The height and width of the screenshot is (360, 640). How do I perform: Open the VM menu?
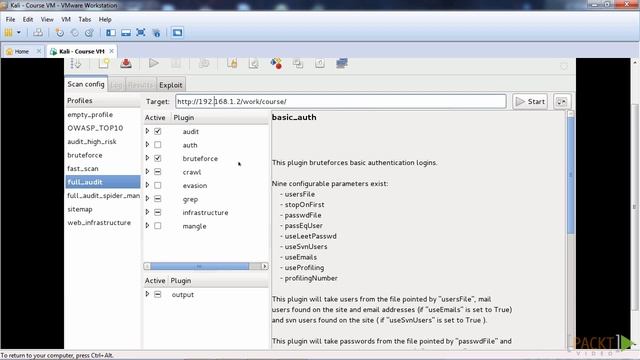point(66,20)
